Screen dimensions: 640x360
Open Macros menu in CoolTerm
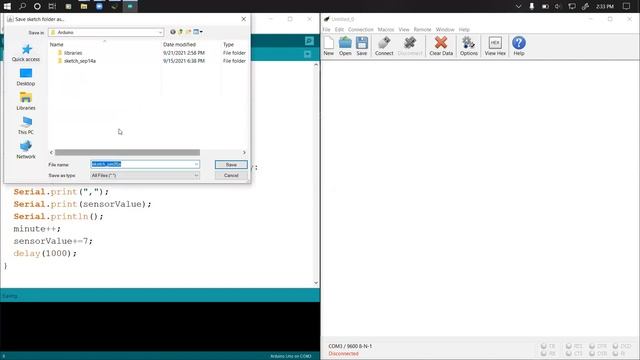[x=386, y=29]
